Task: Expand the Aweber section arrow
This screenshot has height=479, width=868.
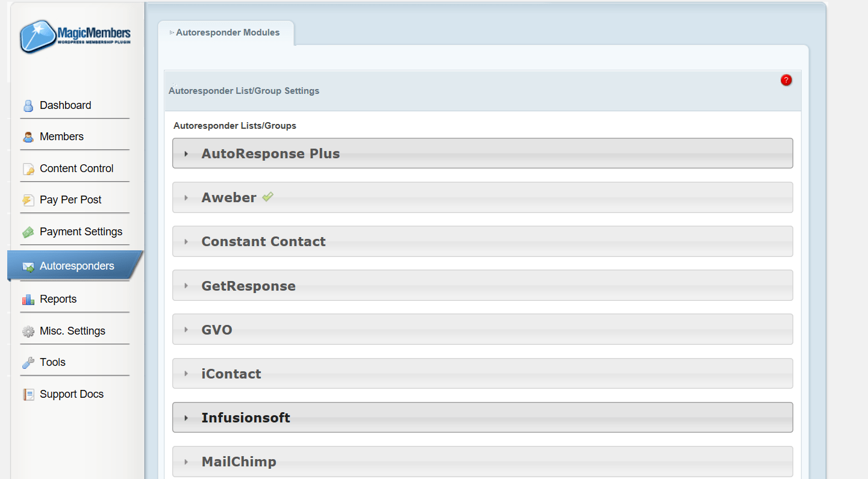Action: [186, 198]
